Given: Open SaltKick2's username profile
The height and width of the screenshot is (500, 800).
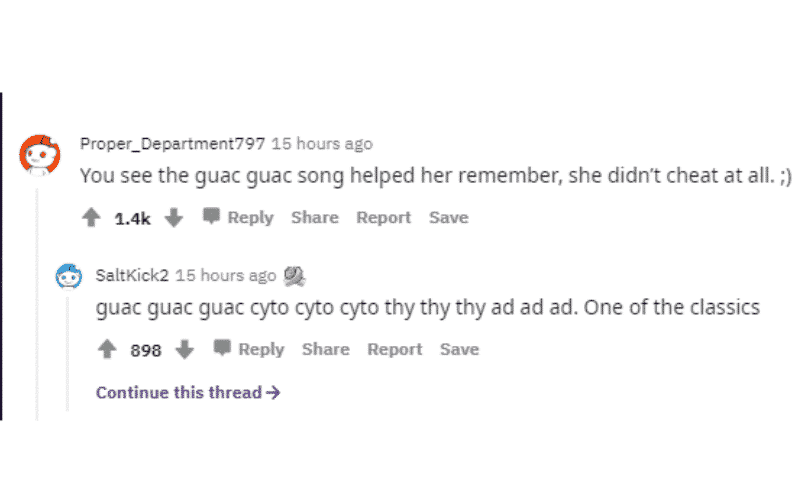Looking at the screenshot, I should 132,276.
